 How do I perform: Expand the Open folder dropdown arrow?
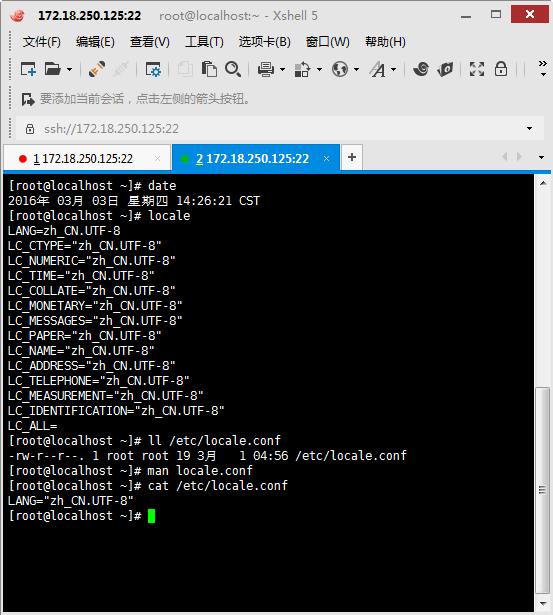pos(69,70)
